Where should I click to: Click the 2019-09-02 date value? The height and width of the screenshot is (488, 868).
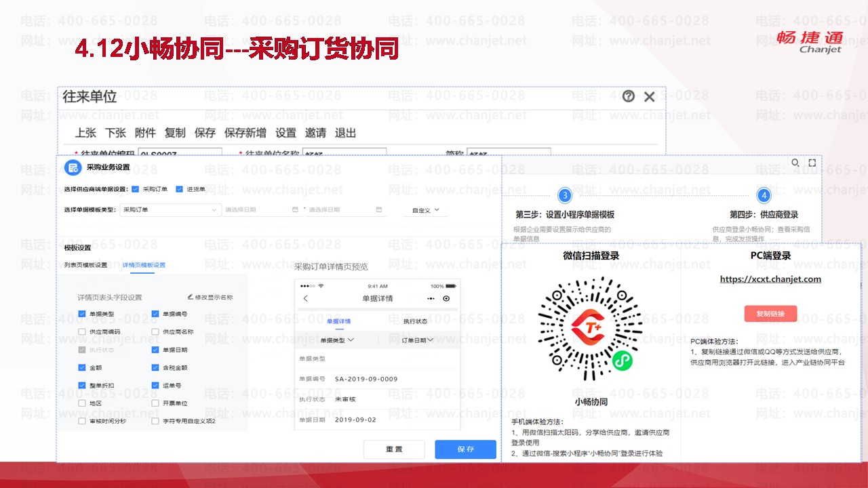coord(355,420)
